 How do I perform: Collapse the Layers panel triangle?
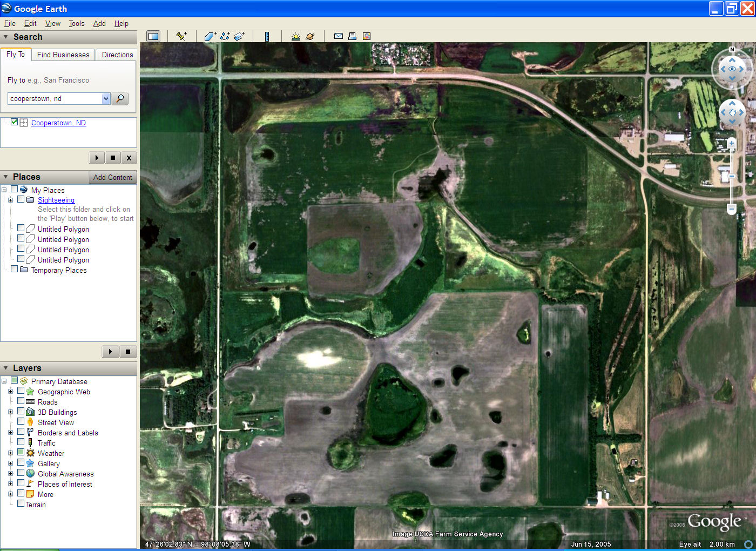click(6, 368)
